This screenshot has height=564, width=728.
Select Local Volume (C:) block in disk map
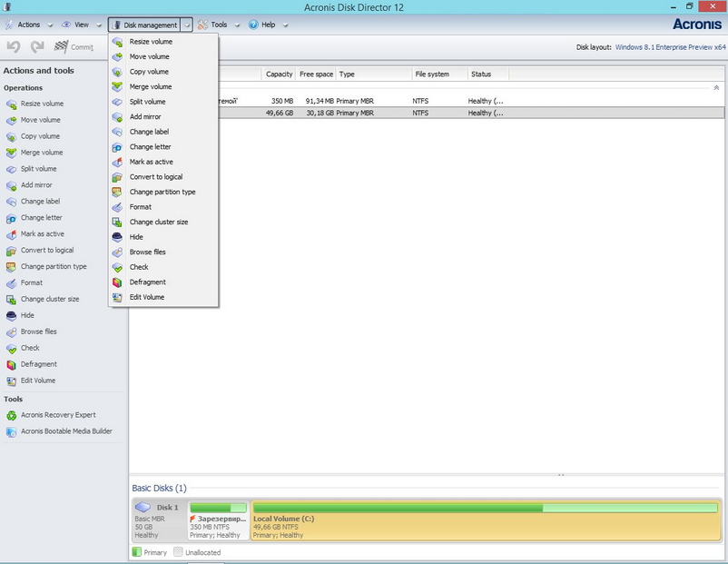486,519
